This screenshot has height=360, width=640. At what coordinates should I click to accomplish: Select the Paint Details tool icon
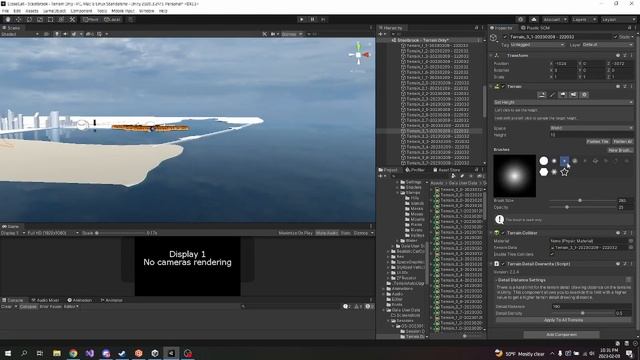[x=573, y=95]
